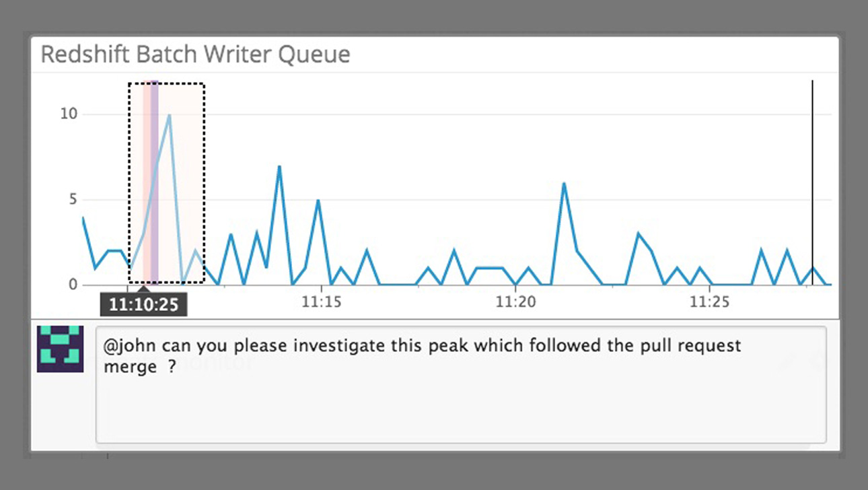This screenshot has height=490, width=868.
Task: Click the small triangle pointer above the timestamp tooltip
Action: 143,289
